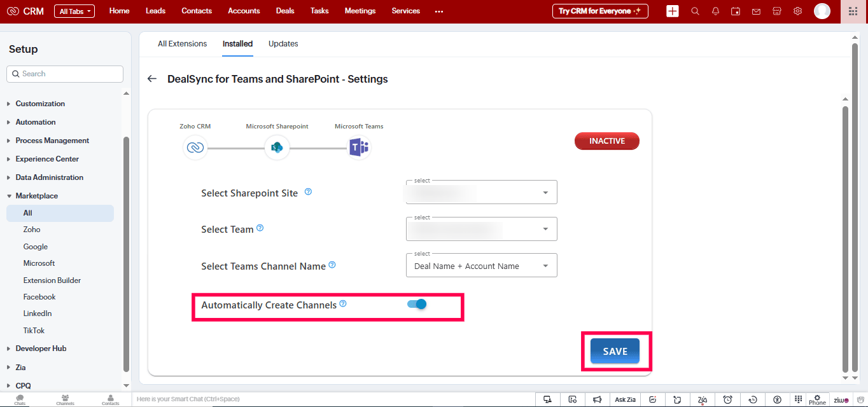Open the All Tabs dropdown
868x407 pixels.
point(74,11)
